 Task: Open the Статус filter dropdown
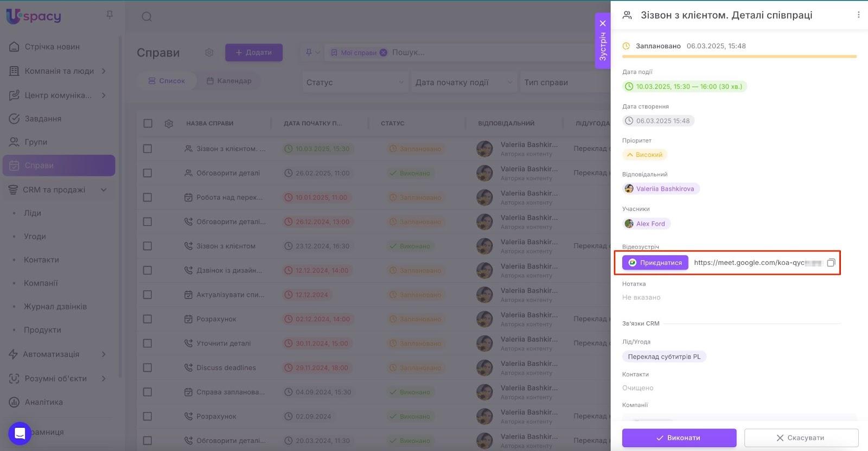tap(355, 82)
